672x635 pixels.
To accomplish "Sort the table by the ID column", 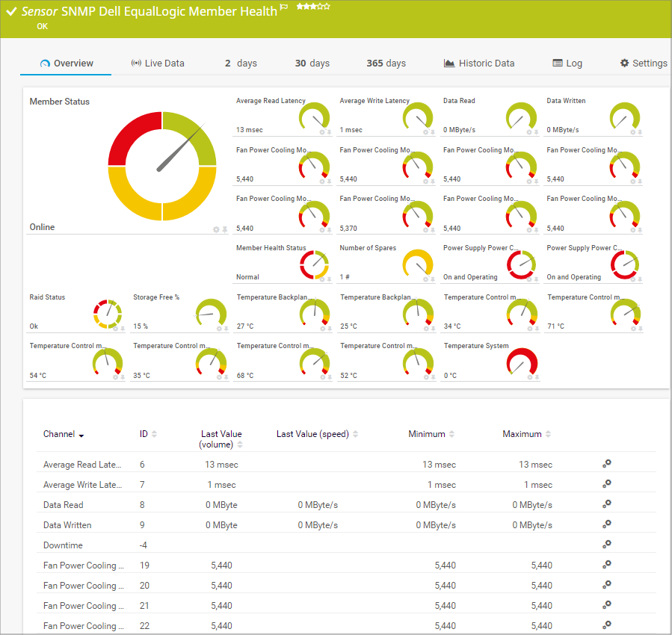I will click(154, 434).
